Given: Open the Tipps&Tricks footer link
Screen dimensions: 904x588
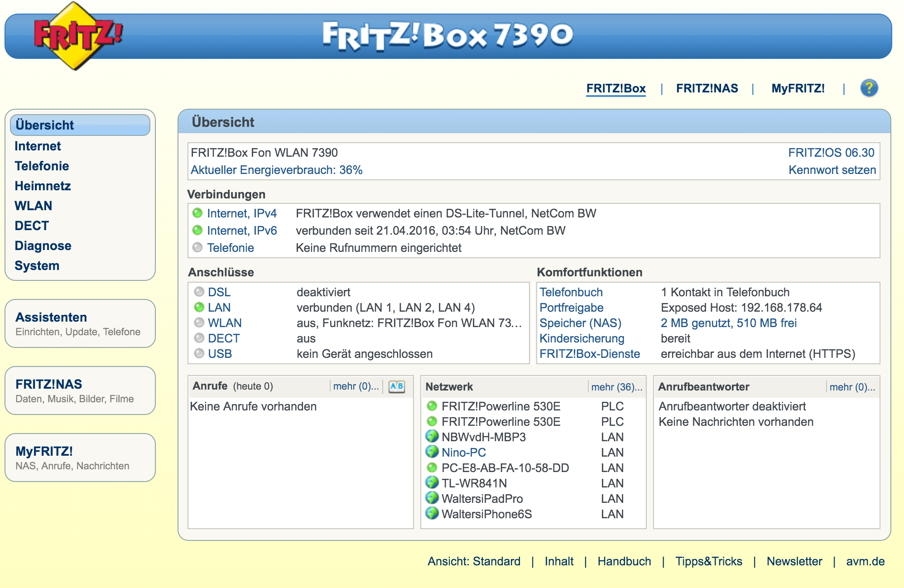Looking at the screenshot, I should 708,561.
